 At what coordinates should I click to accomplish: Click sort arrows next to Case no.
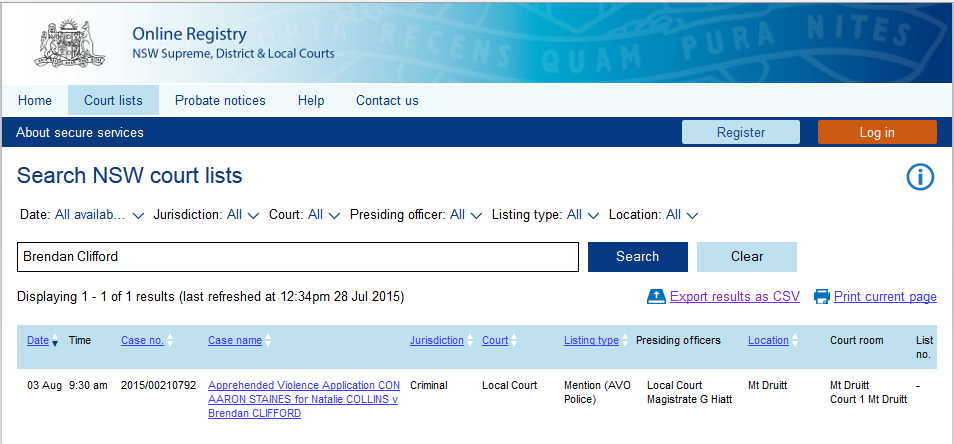[x=171, y=341]
